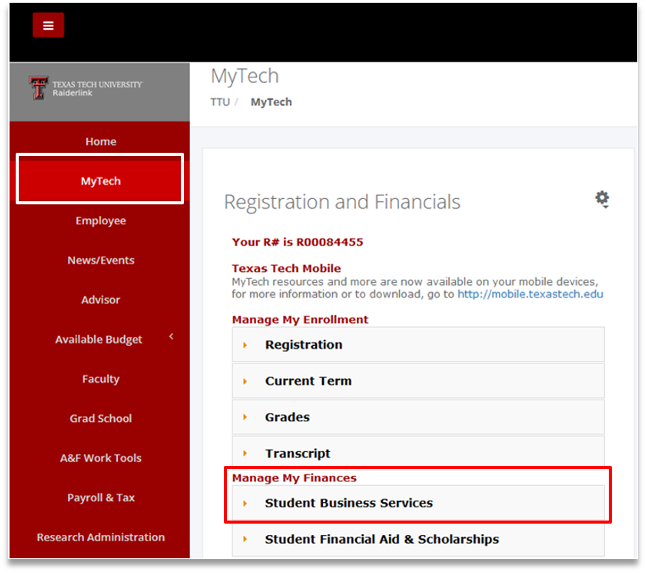Open A&F Work Tools in sidebar
This screenshot has width=646, height=574.
tap(101, 458)
